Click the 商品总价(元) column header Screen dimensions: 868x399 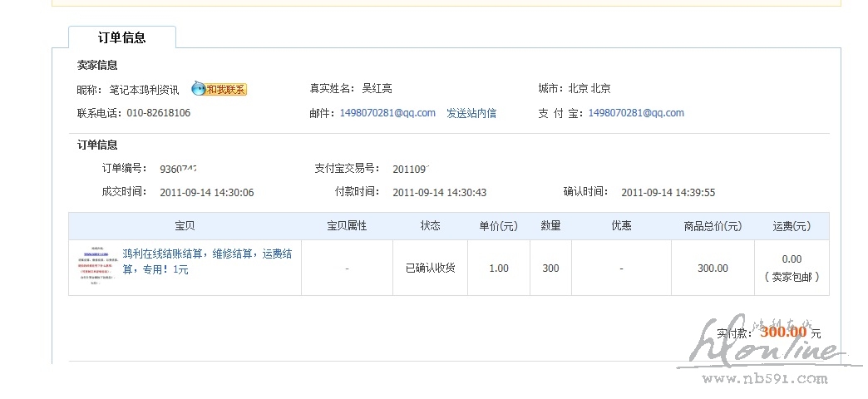(713, 226)
